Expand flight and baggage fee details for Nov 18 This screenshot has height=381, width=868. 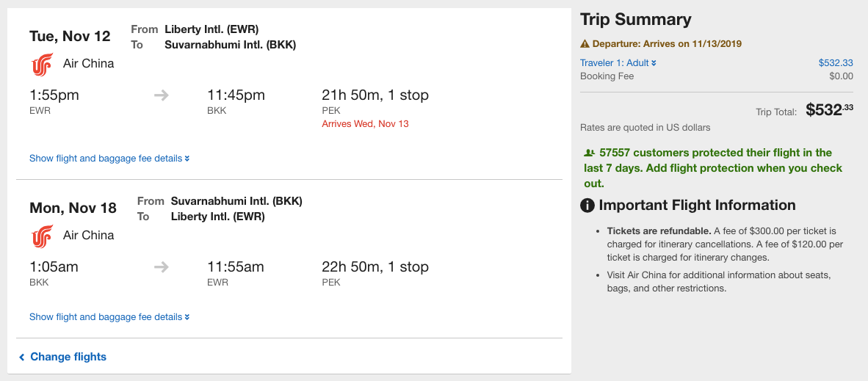(109, 317)
